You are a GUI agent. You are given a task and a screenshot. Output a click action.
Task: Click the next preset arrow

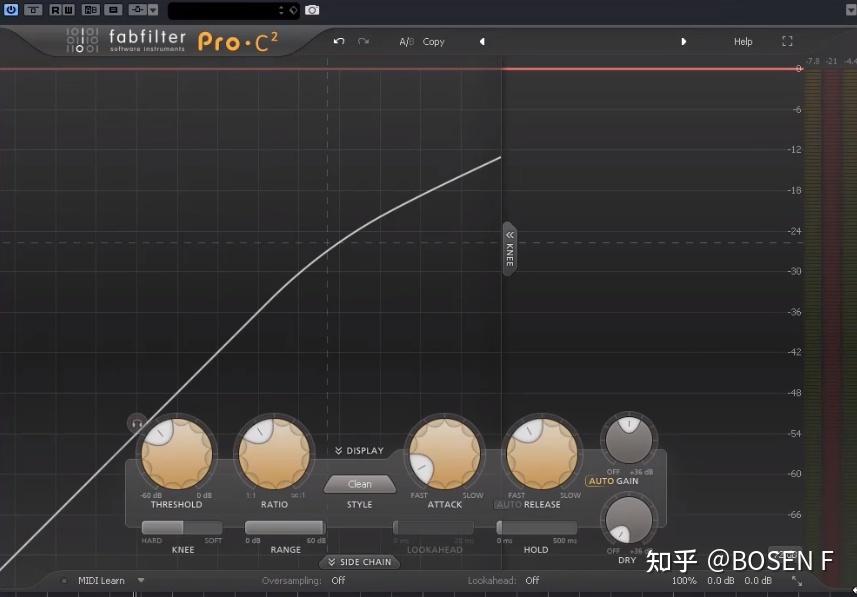684,41
